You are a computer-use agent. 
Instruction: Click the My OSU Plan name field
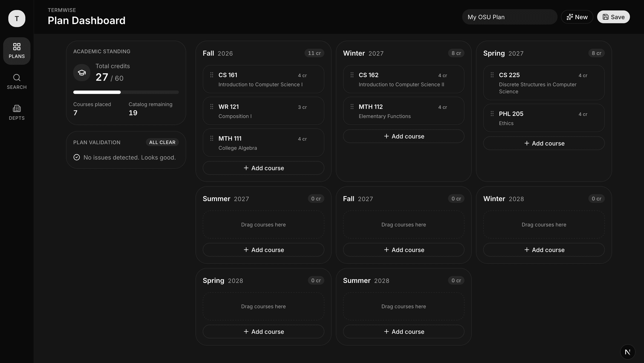509,17
